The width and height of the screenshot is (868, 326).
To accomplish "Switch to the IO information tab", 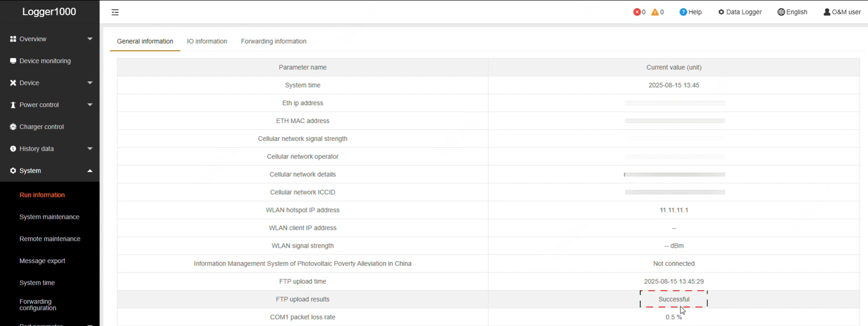I will [207, 41].
